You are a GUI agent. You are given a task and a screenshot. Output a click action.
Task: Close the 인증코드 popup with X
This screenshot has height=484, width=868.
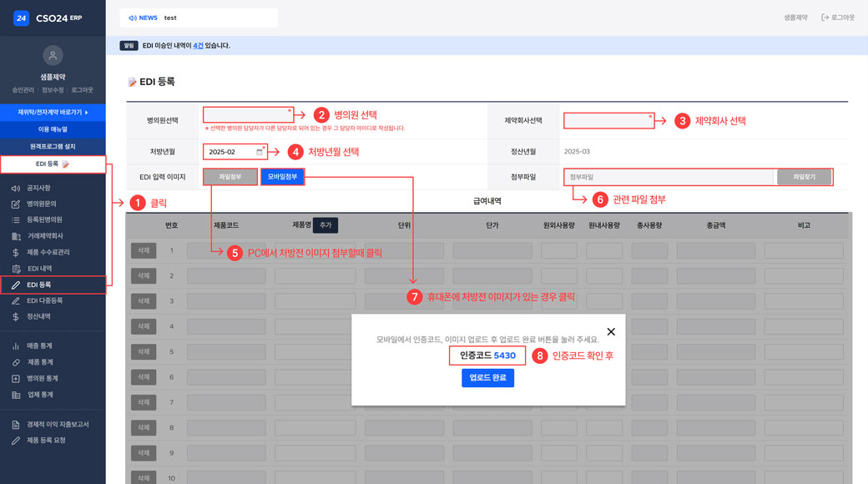point(611,332)
